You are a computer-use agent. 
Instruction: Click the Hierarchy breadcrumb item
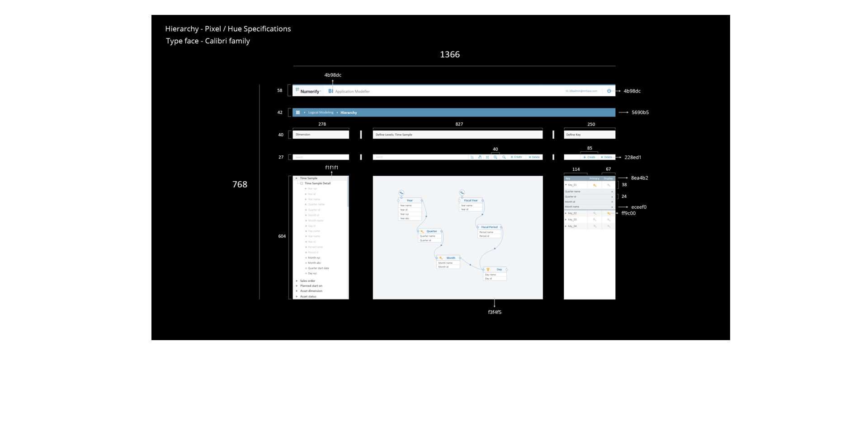(349, 112)
